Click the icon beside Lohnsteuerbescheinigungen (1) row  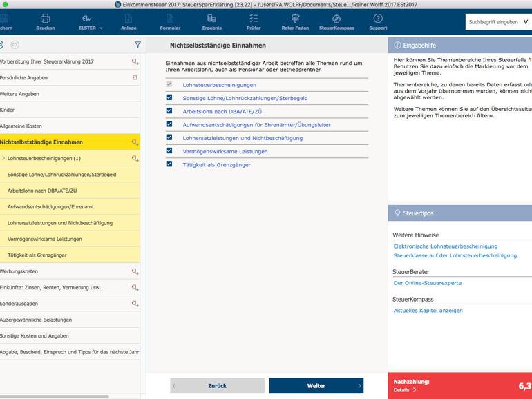point(135,158)
